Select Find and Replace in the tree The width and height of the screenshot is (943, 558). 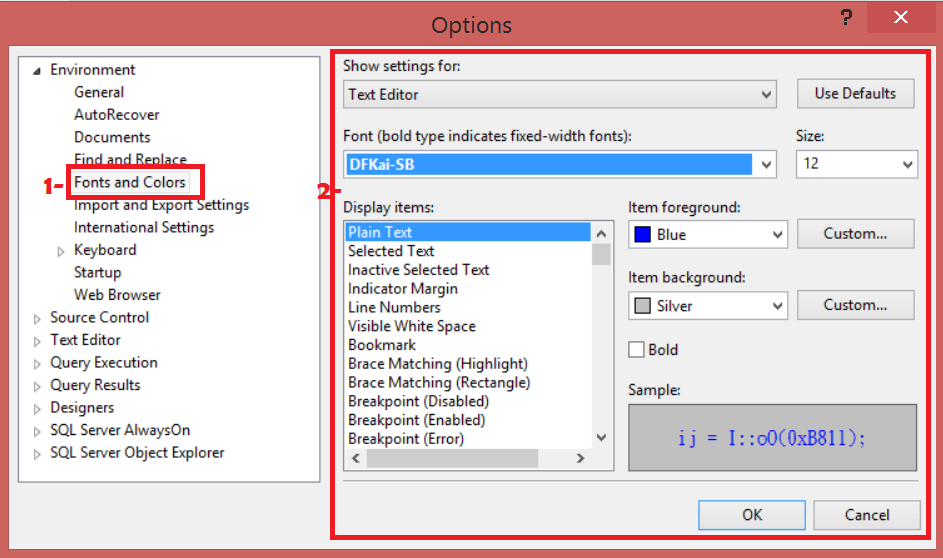coord(130,159)
